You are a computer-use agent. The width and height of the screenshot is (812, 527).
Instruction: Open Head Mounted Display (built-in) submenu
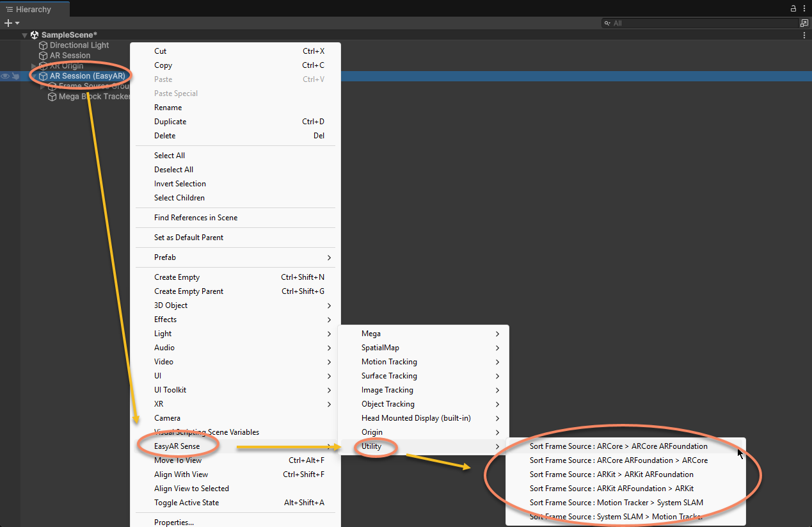tap(423, 418)
